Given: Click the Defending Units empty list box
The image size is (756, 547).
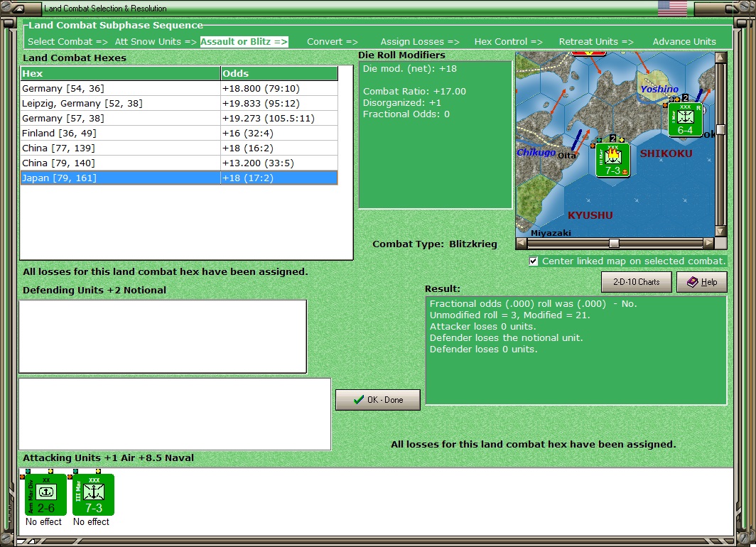Looking at the screenshot, I should 163,337.
